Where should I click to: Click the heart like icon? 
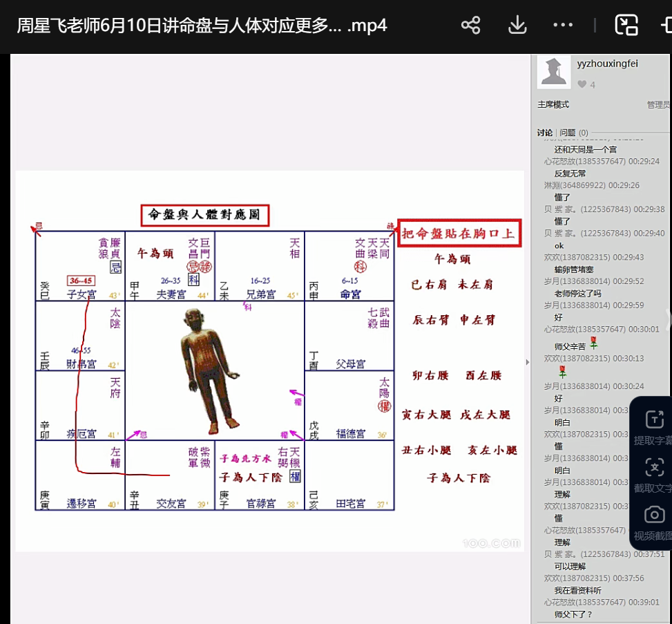point(582,84)
